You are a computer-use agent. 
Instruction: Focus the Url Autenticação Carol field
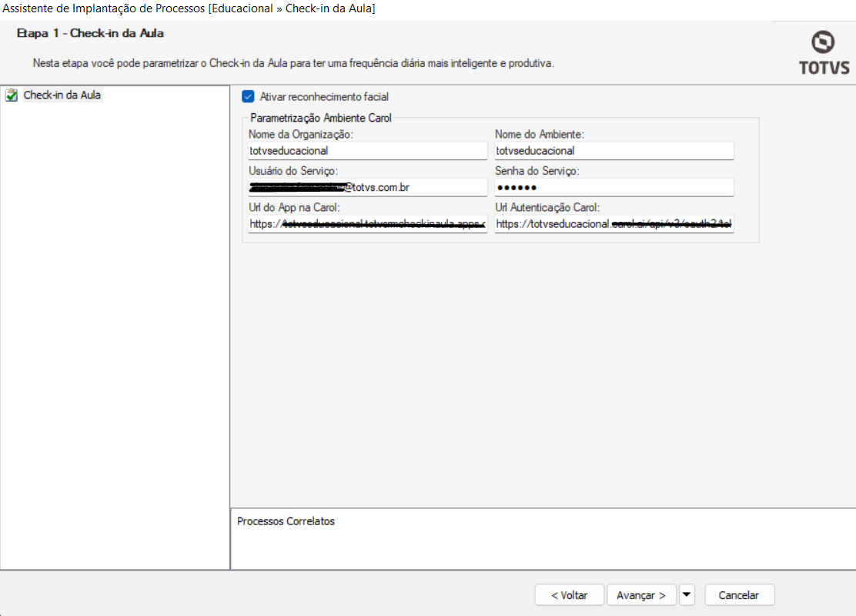click(614, 224)
